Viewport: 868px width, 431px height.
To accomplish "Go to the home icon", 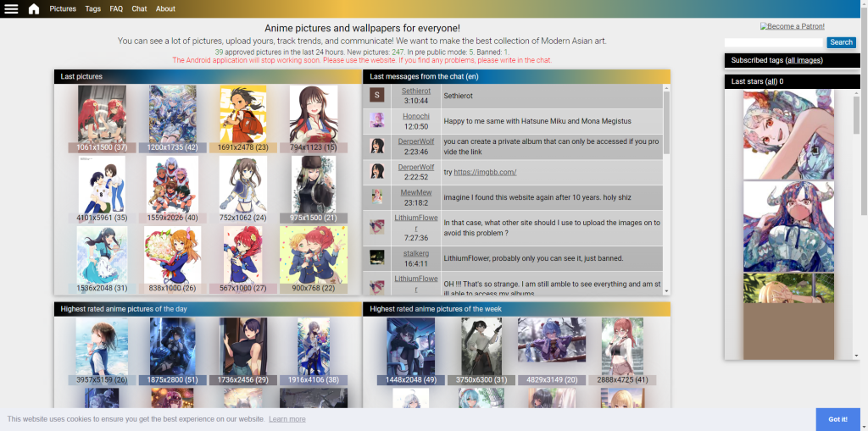I will (x=34, y=8).
